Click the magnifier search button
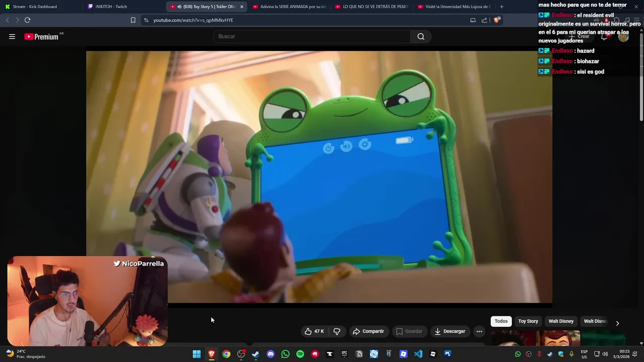The image size is (644, 362). pos(421,36)
